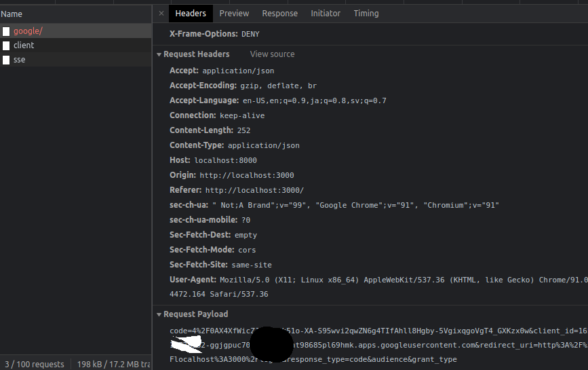The height and width of the screenshot is (370, 588).
Task: Close the request details panel
Action: tap(161, 14)
